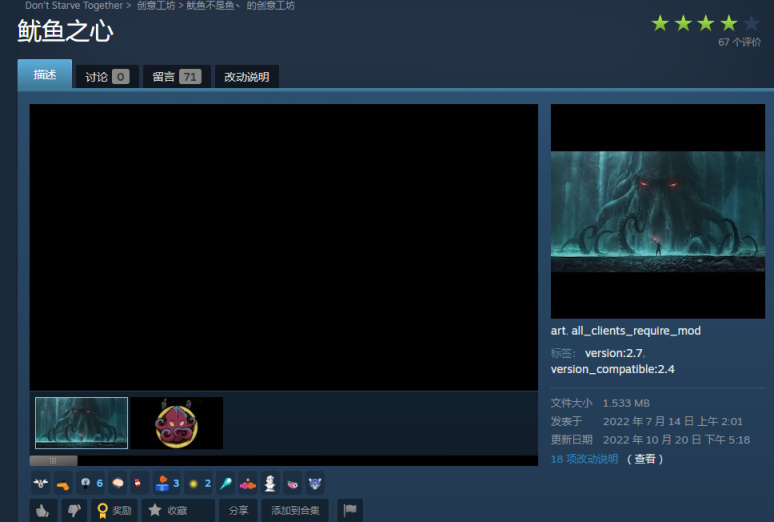Click the pink fish award icon
Screen dimensions: 774x522
tap(292, 483)
